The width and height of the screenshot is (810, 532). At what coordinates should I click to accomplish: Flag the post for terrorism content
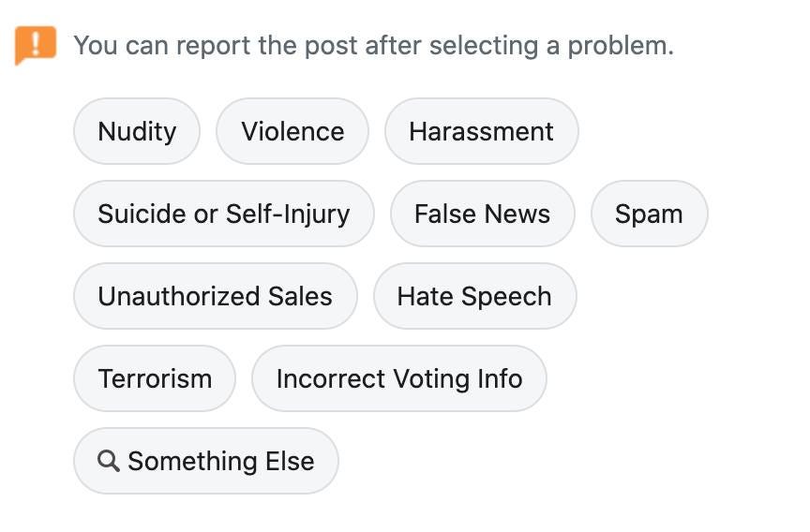pyautogui.click(x=155, y=378)
